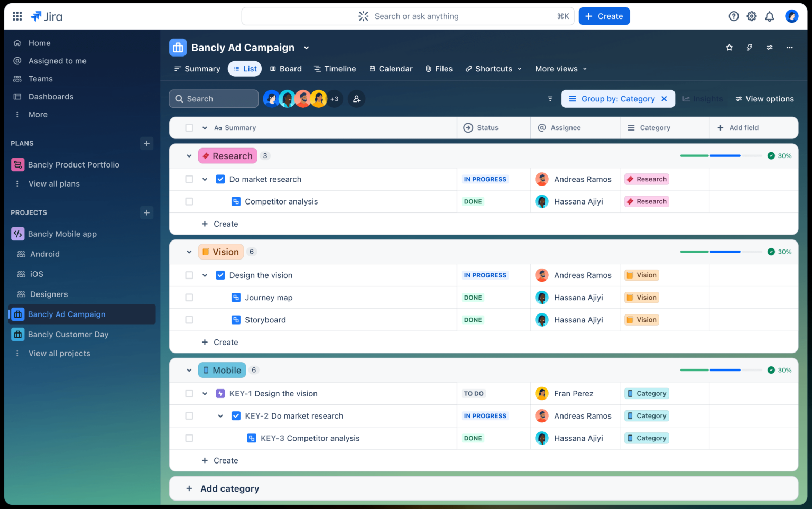812x509 pixels.
Task: Open the Jira app switcher grid
Action: click(x=16, y=16)
